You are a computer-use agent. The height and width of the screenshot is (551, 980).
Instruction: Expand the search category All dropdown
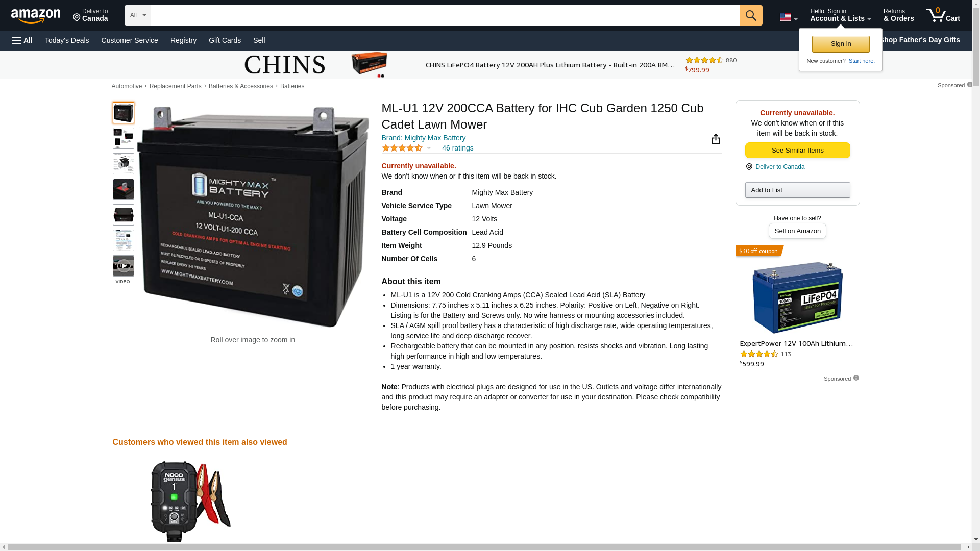pos(138,15)
